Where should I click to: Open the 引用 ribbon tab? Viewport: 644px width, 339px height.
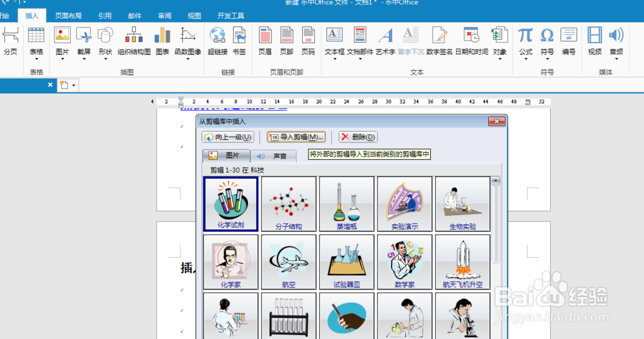tap(105, 15)
